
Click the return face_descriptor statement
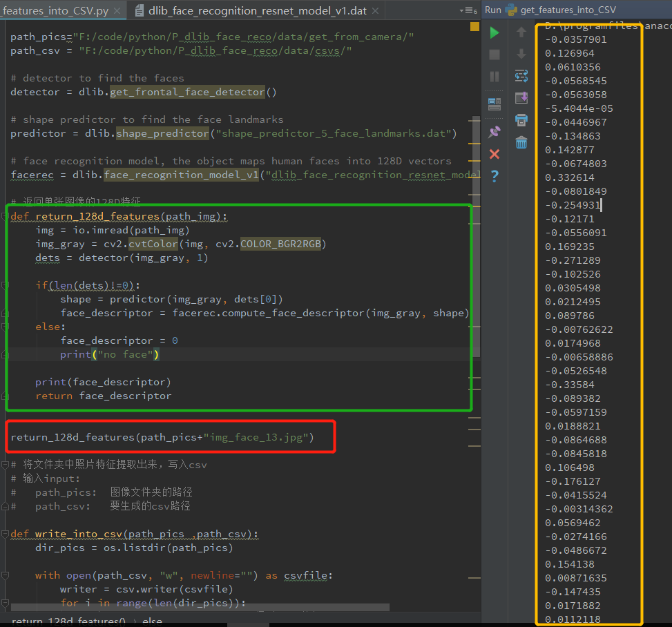pyautogui.click(x=104, y=396)
